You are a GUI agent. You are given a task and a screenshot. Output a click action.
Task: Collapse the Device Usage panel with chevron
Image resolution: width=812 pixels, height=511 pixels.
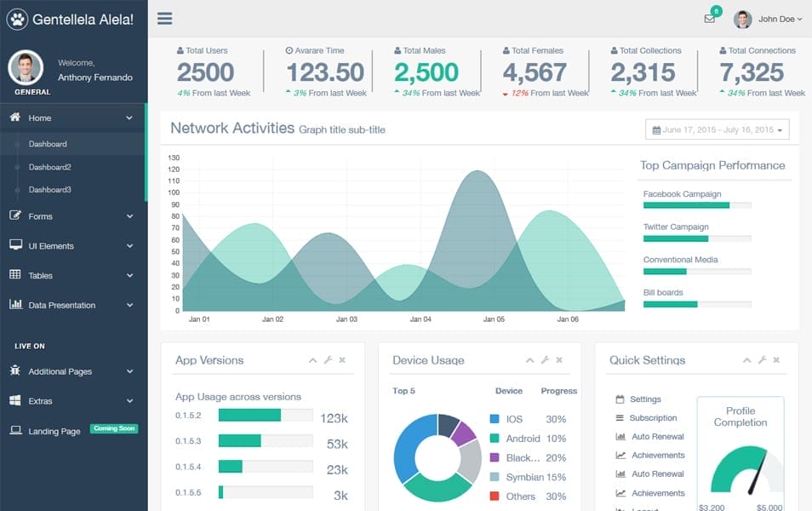[529, 360]
